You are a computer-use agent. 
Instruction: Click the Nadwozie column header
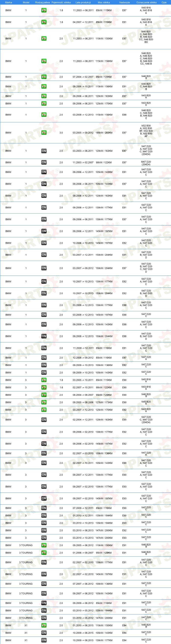click(x=125, y=2)
